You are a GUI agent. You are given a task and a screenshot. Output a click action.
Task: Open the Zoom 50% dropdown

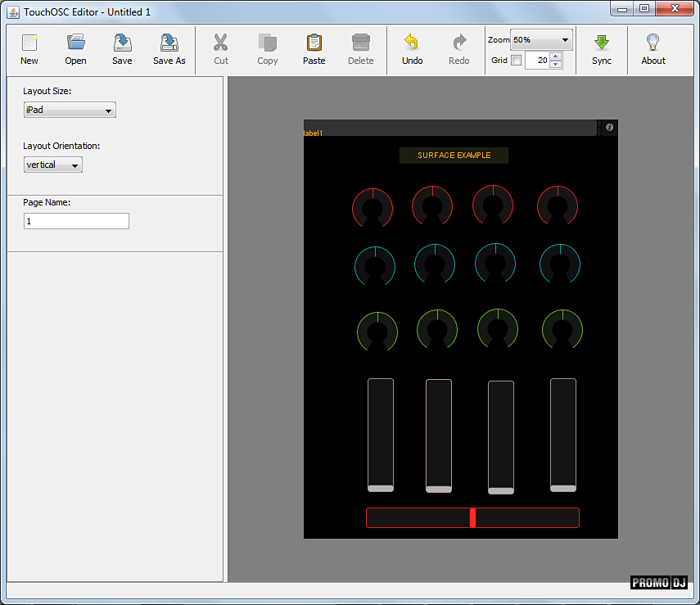point(541,40)
